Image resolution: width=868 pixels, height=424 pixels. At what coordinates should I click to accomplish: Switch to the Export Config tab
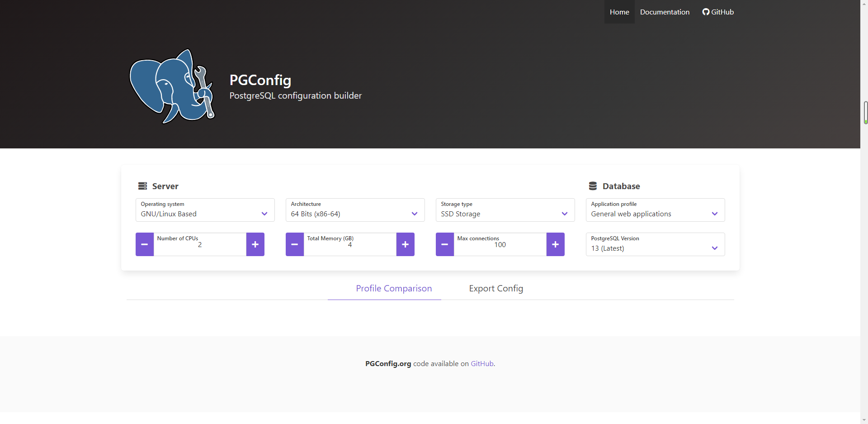[x=496, y=288]
